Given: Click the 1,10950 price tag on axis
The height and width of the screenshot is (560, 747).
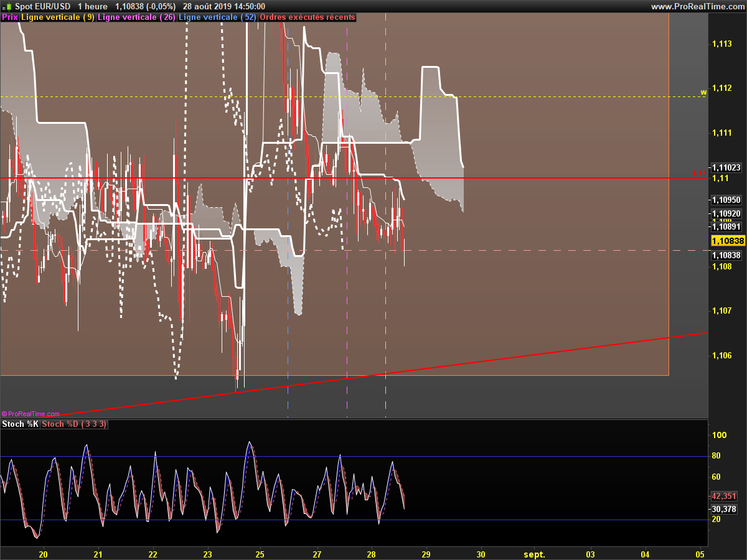Looking at the screenshot, I should (726, 200).
